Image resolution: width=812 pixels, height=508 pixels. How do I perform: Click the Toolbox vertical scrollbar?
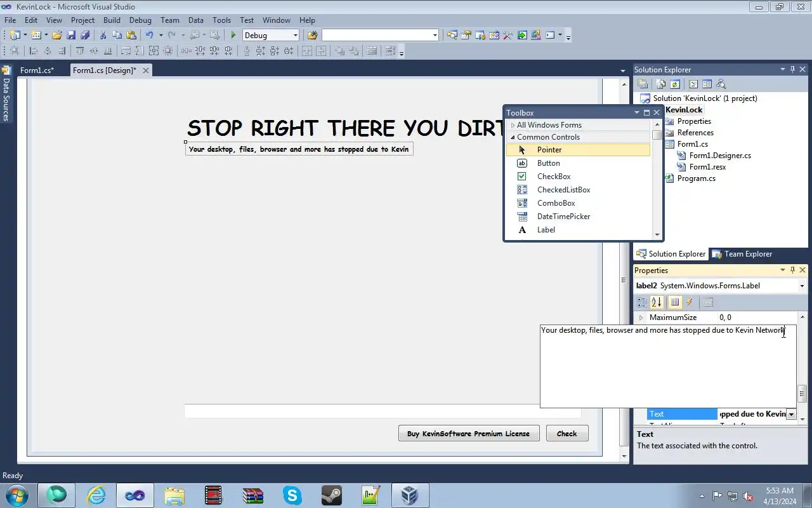(657, 180)
